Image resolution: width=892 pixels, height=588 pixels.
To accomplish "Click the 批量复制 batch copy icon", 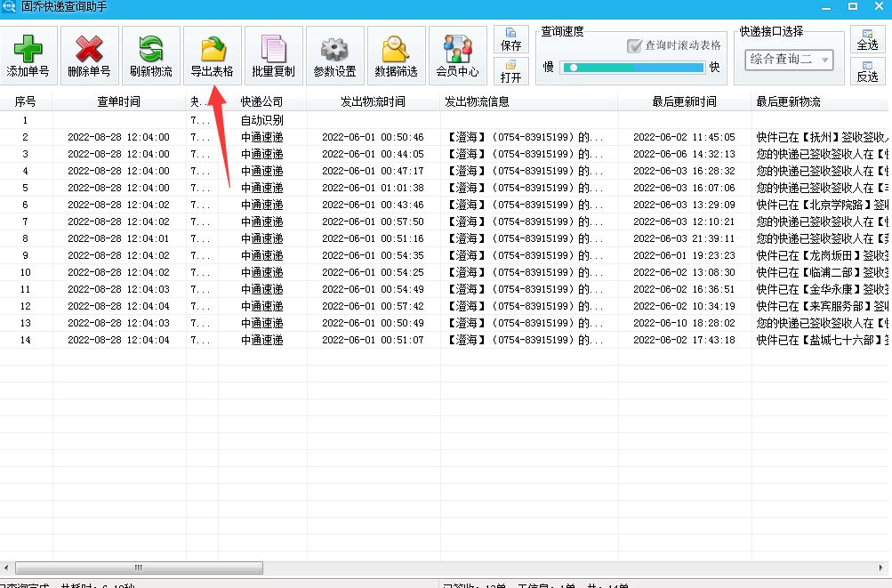I will tap(272, 54).
